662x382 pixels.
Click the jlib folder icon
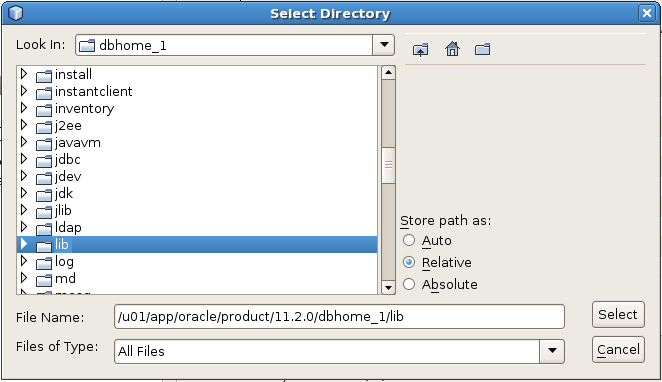(x=43, y=212)
